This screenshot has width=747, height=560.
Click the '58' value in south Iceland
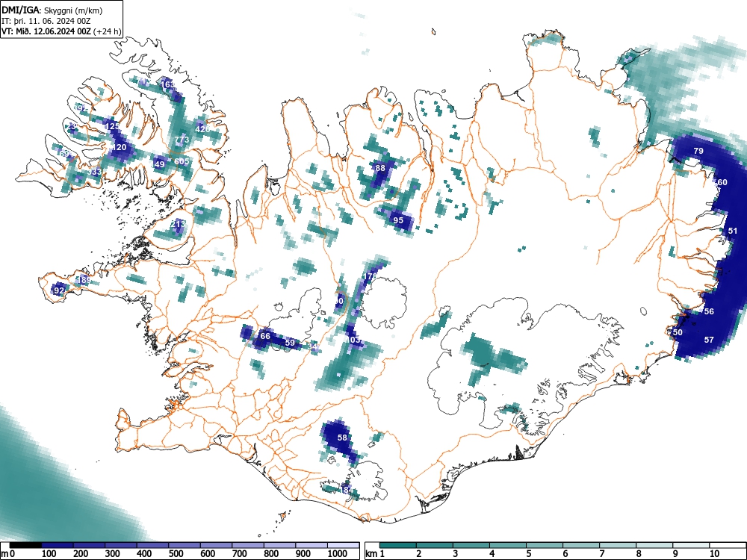(342, 437)
